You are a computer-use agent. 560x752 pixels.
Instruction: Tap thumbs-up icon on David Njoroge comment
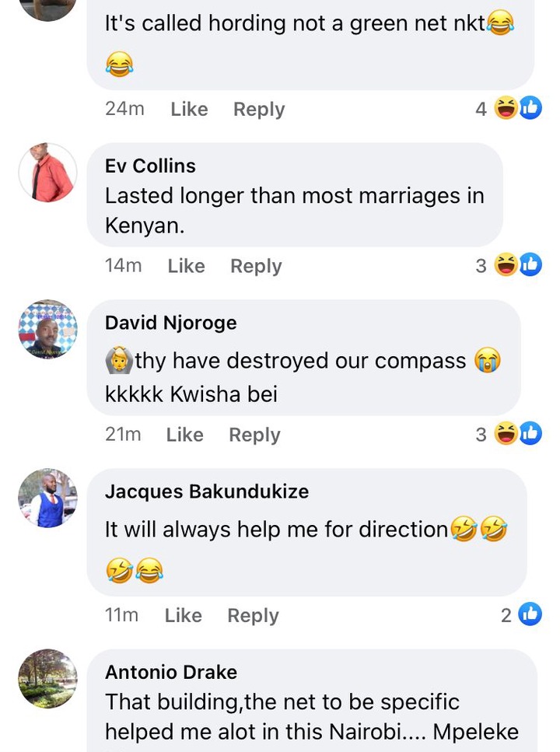coord(530,433)
